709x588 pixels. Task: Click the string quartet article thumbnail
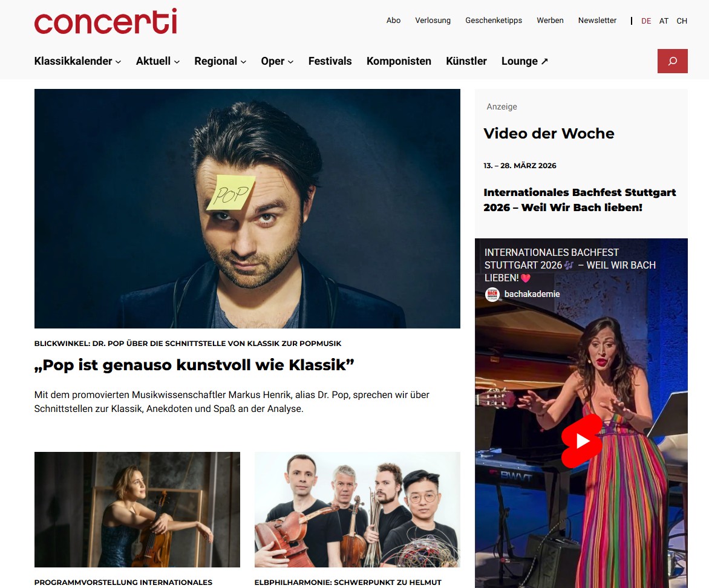point(357,509)
